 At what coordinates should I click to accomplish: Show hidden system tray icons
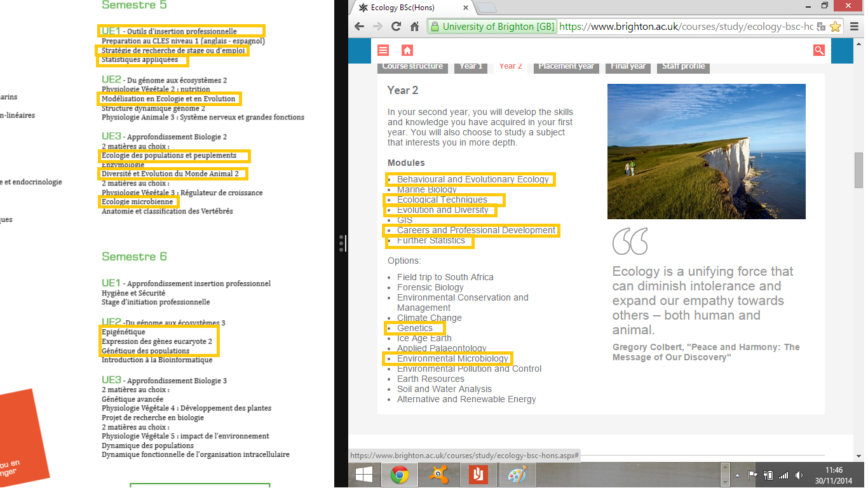pos(736,475)
